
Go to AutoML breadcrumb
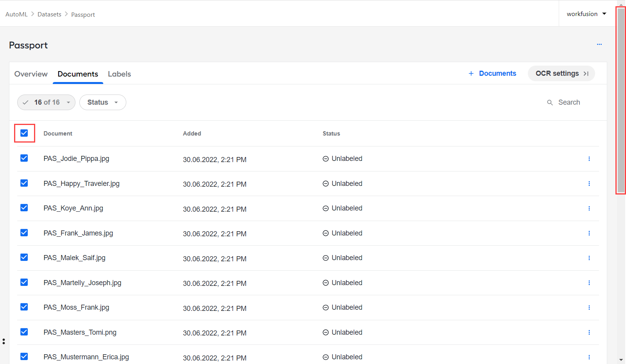pyautogui.click(x=16, y=14)
